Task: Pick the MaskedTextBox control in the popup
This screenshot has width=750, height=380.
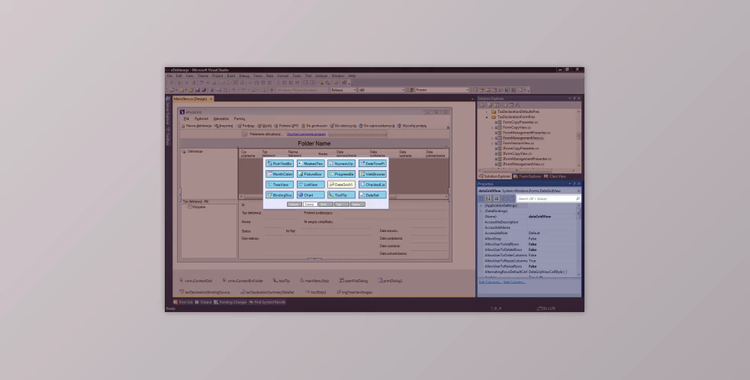Action: click(310, 164)
